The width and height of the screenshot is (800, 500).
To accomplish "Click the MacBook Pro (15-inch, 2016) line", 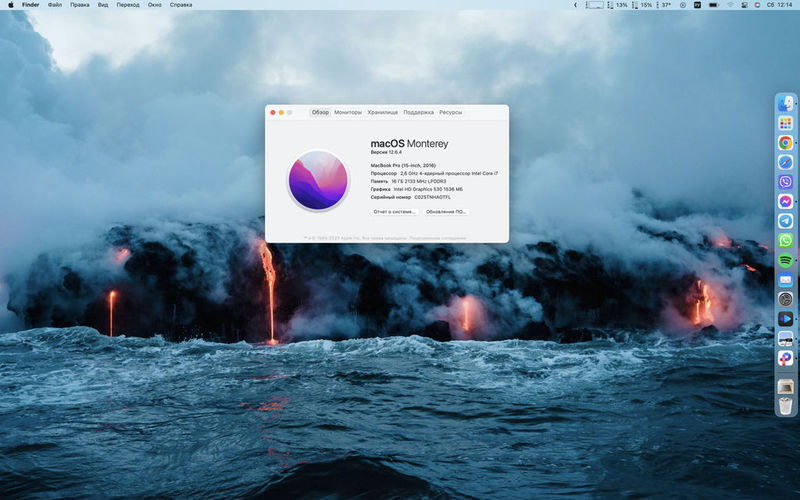I will coord(403,165).
